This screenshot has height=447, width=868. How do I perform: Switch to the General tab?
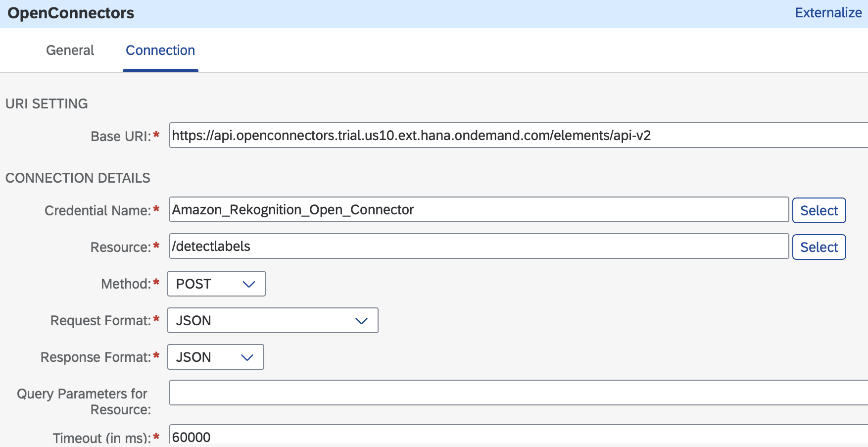pos(70,50)
